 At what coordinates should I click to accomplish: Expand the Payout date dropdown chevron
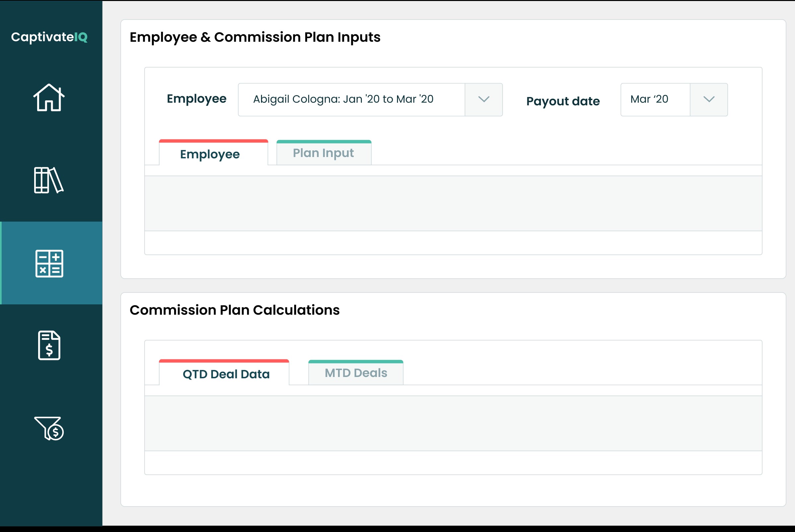coord(709,99)
